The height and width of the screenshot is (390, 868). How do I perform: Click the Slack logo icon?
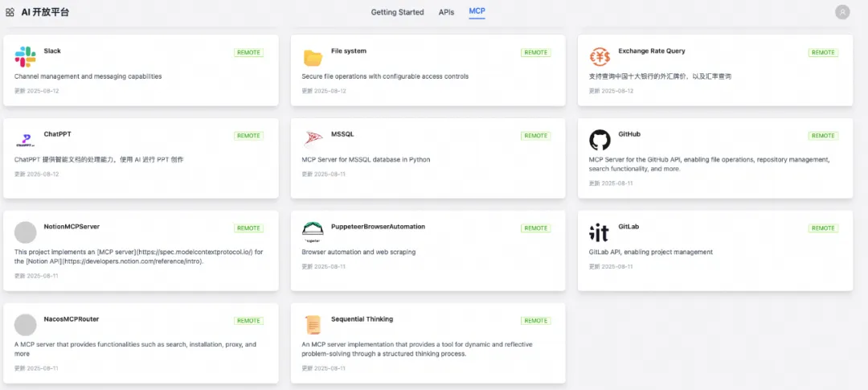click(x=26, y=57)
